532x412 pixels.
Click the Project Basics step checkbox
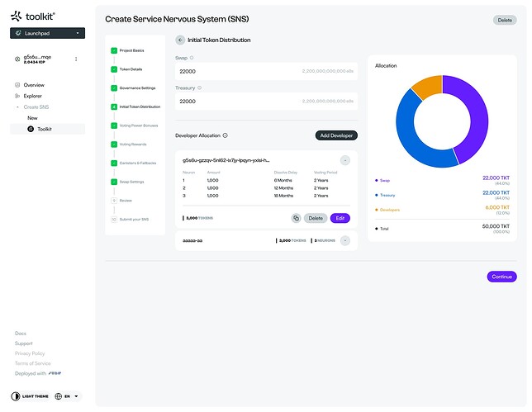pos(114,50)
